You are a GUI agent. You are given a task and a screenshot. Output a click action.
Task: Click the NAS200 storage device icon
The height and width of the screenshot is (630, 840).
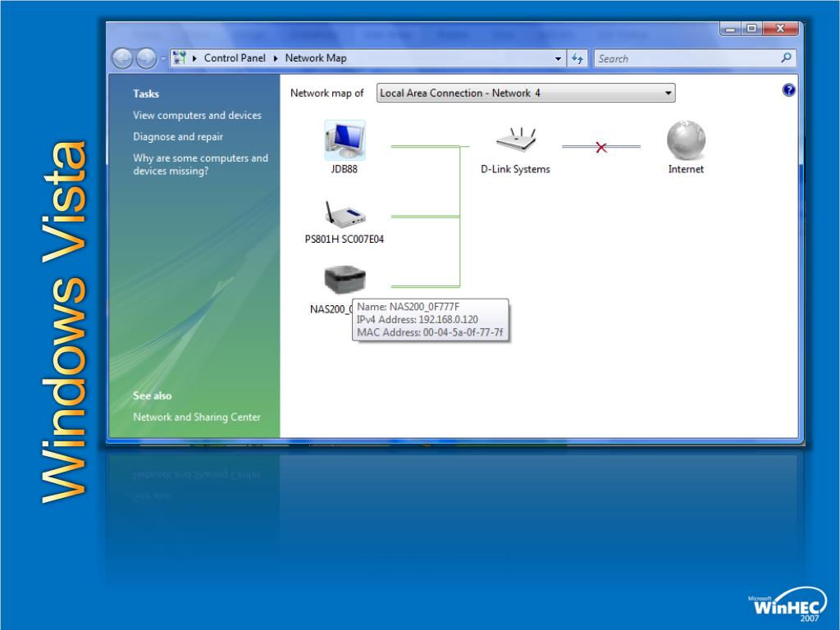[x=345, y=279]
